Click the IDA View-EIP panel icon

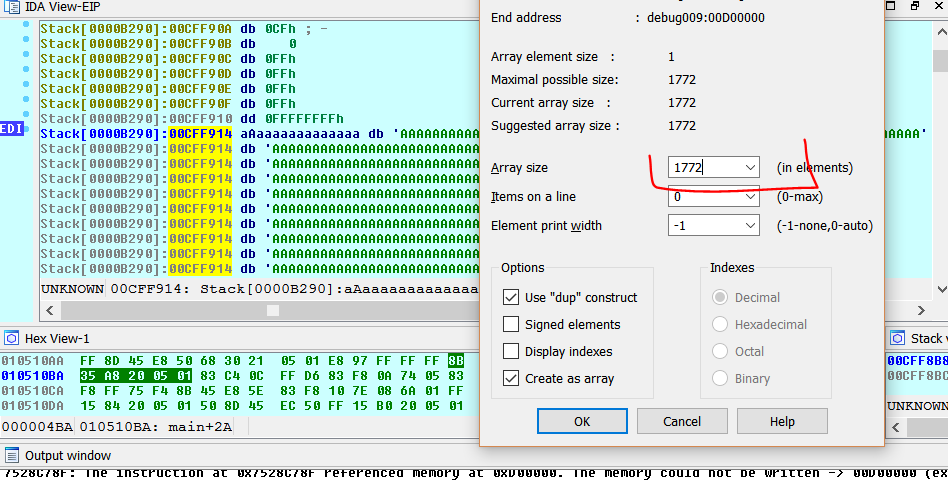pyautogui.click(x=10, y=7)
